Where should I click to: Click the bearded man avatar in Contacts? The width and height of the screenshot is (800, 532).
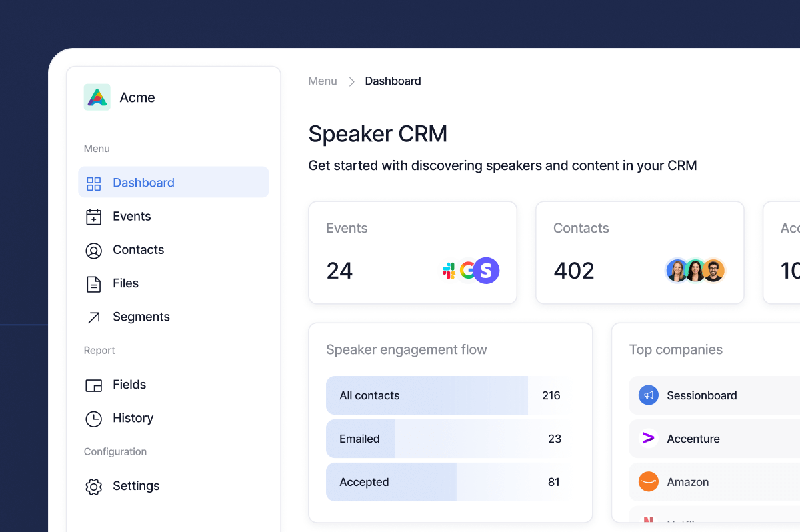click(x=713, y=271)
